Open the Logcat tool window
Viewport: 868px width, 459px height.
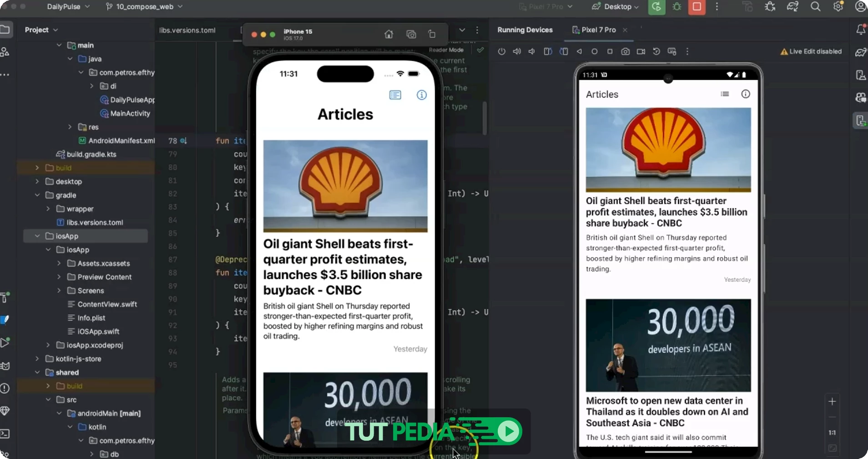[5, 365]
